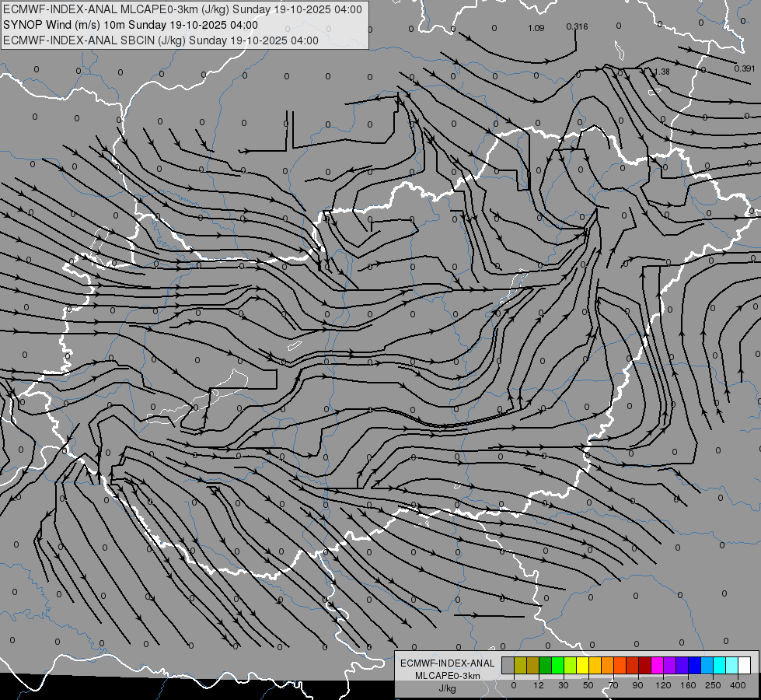The width and height of the screenshot is (761, 700).
Task: Click the dark red legend swatch
Action: point(644,665)
